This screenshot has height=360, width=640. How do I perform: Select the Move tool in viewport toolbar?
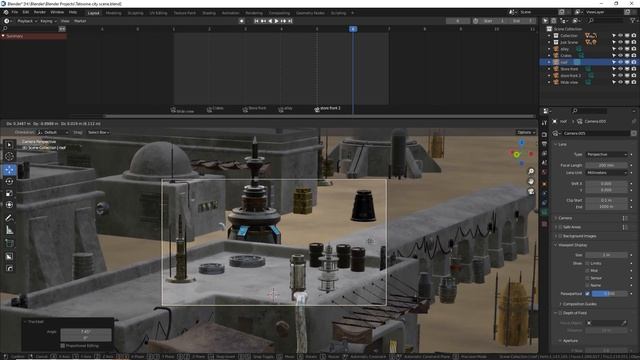(x=9, y=170)
